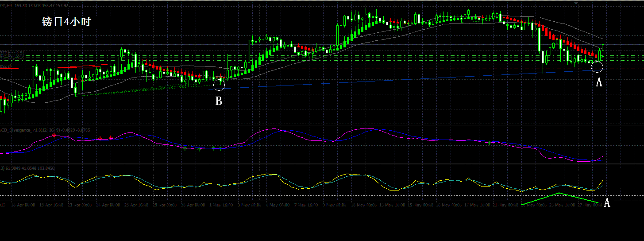Click the 24 Apr 08:00 time label
The width and height of the screenshot is (644, 241).
108,205
